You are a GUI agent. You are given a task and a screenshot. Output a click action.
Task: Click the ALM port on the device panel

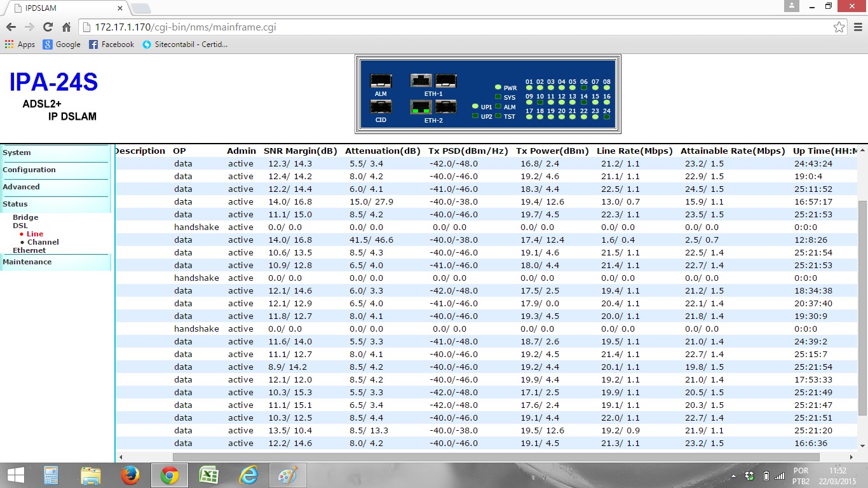(x=381, y=81)
